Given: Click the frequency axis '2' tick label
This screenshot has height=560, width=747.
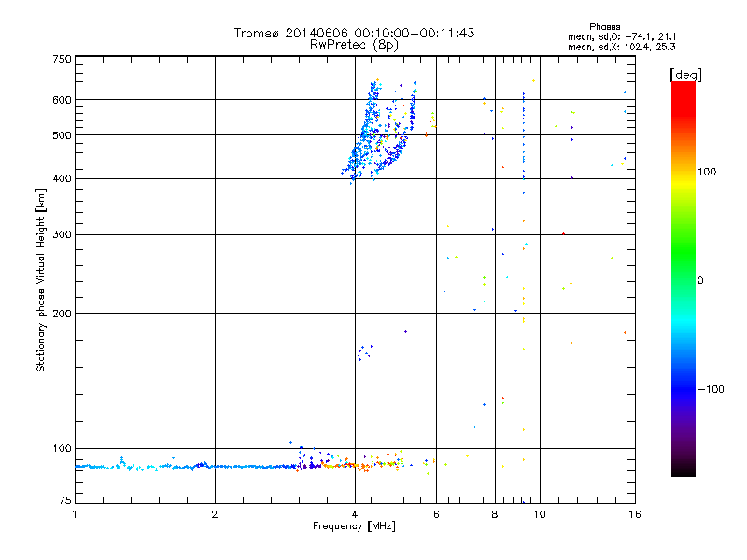Looking at the screenshot, I should 215,514.
